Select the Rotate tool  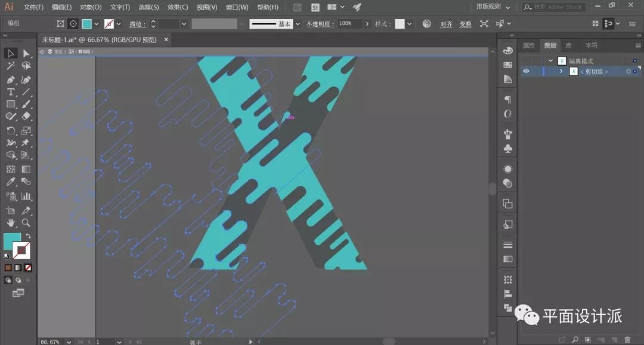(x=11, y=130)
